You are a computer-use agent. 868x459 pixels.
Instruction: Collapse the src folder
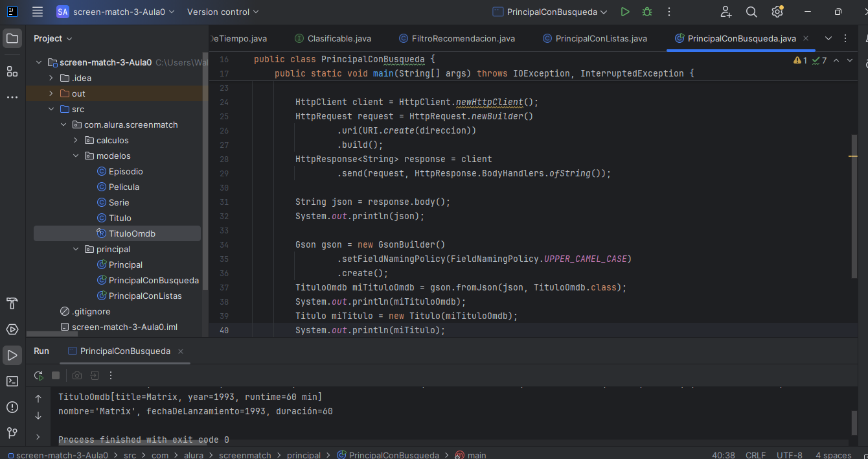click(x=51, y=109)
